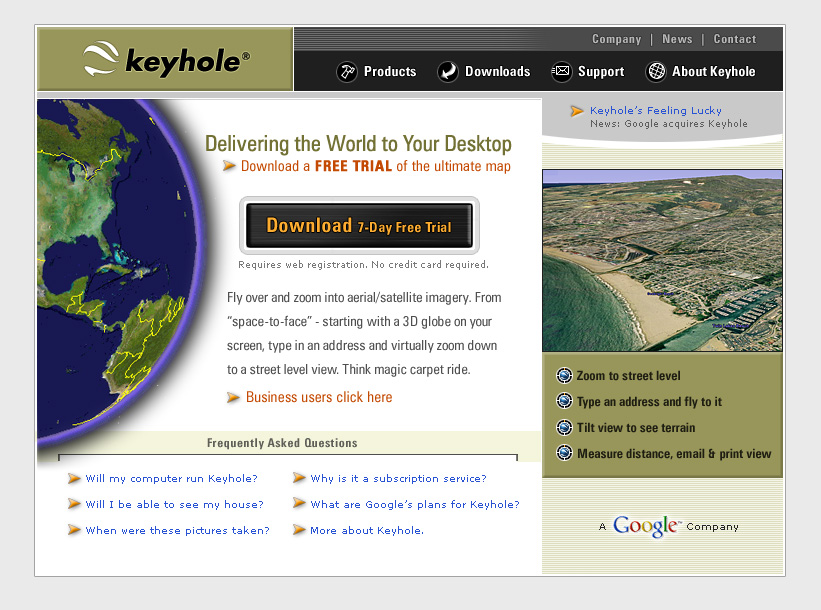Click the arrow beside When were these pictures taken
Viewport: 821px width, 610px height.
(x=74, y=530)
